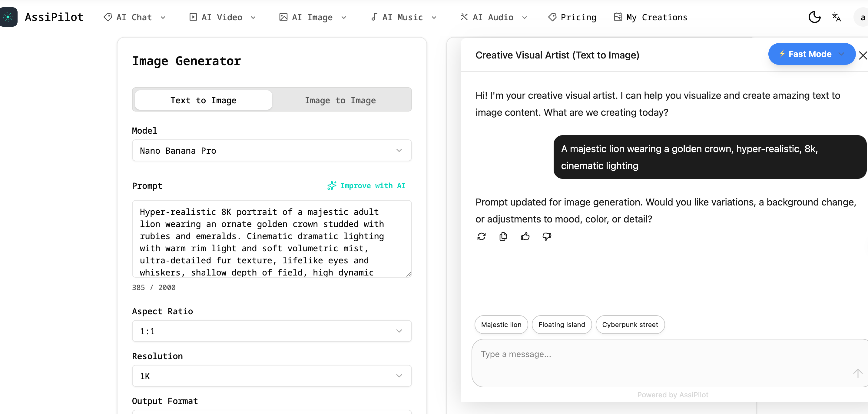Open My Creations
Screen dimensions: 868x414
[x=650, y=17]
